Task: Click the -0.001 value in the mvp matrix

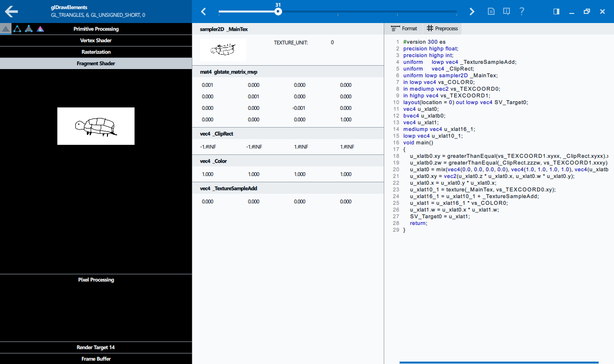Action: [x=299, y=108]
